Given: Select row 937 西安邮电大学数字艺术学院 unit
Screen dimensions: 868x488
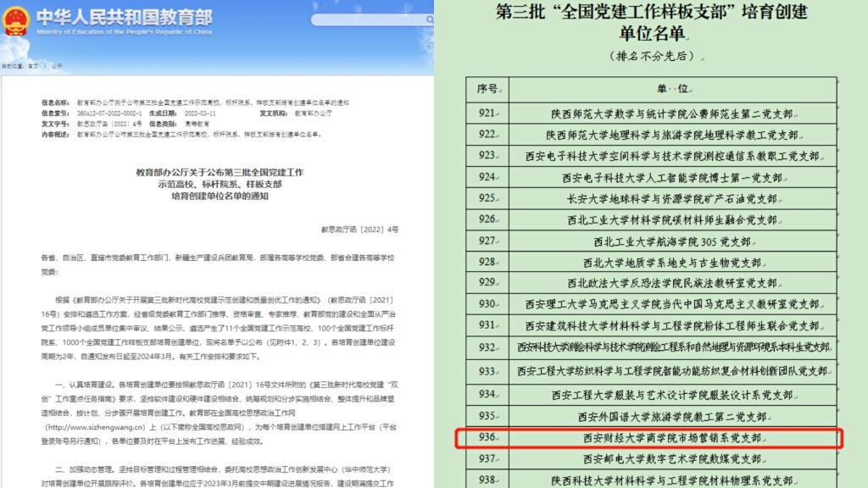Looking at the screenshot, I should click(672, 458).
